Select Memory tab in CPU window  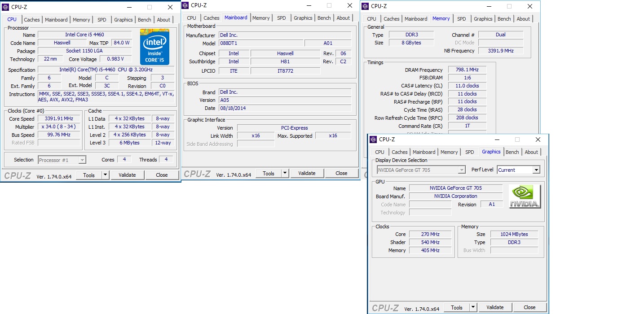coord(81,20)
